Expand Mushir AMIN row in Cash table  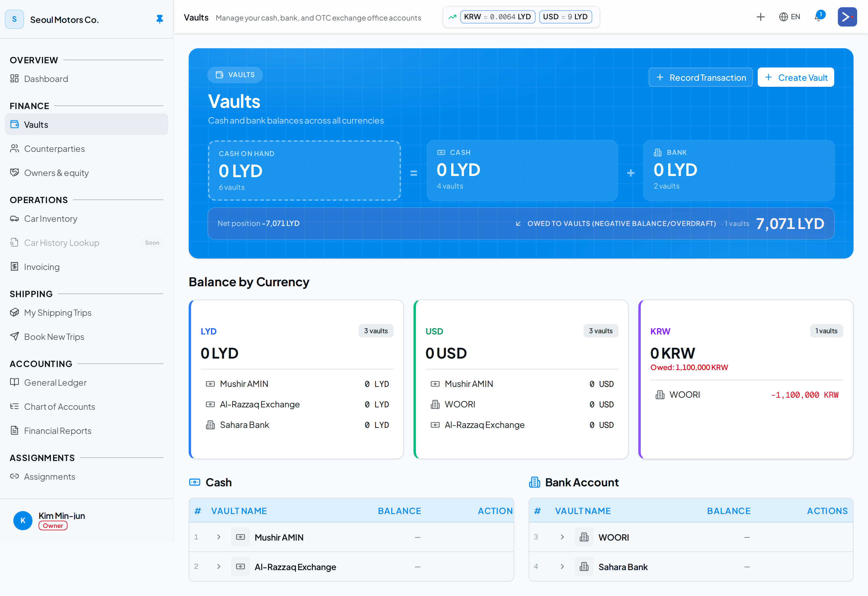click(219, 537)
